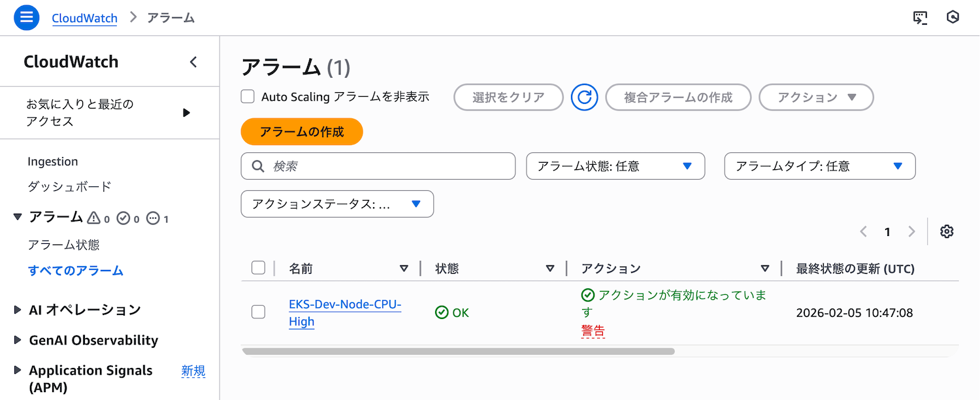
Task: Collapse the CloudWatch sidebar with chevron
Action: tap(193, 62)
